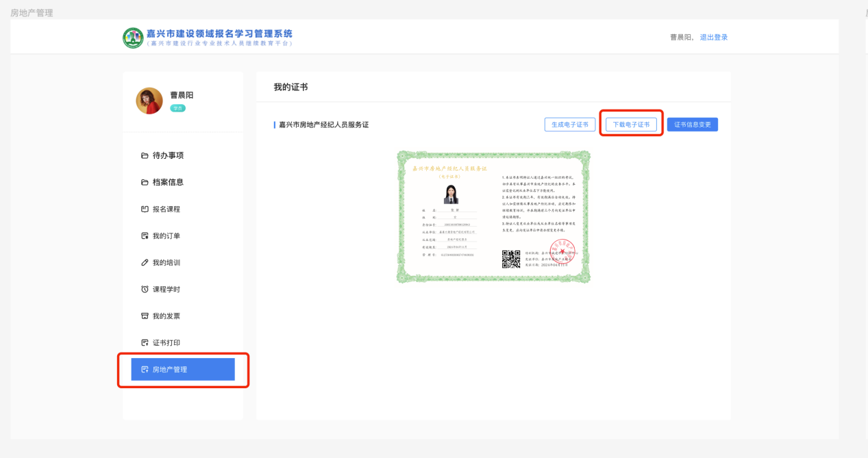This screenshot has width=868, height=458.
Task: Open the 我的培训 menu item
Action: pos(166,263)
